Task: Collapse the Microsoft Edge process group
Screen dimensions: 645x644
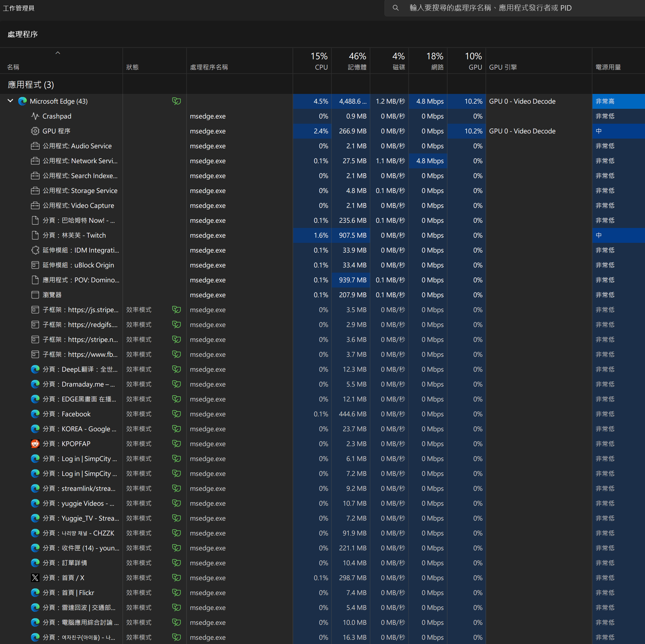Action: pyautogui.click(x=10, y=101)
